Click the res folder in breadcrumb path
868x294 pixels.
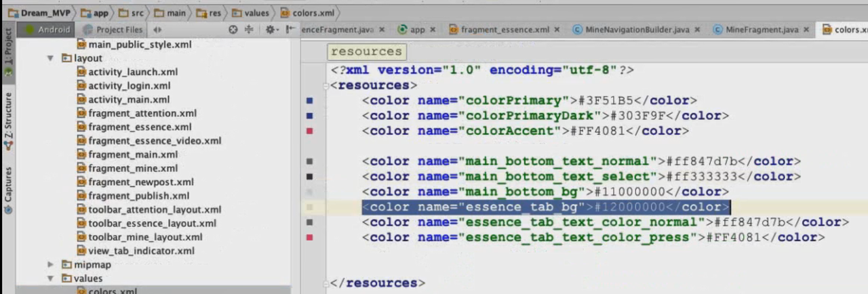pos(211,13)
